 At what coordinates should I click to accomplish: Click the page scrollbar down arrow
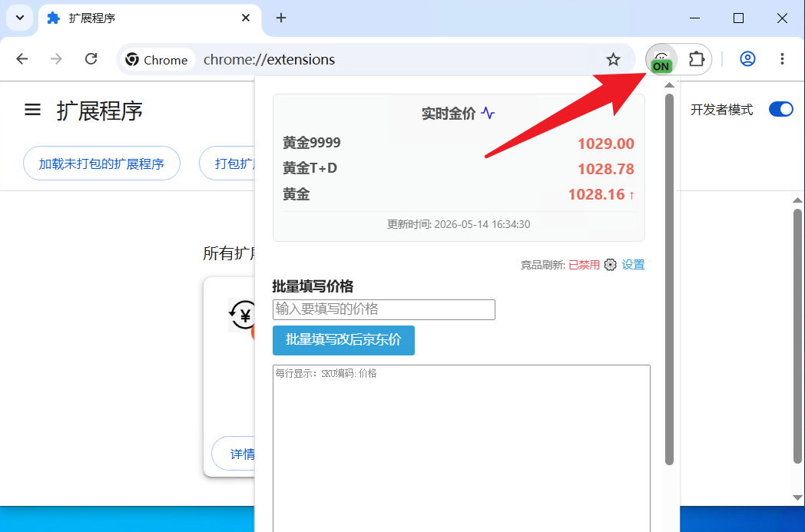(x=797, y=497)
